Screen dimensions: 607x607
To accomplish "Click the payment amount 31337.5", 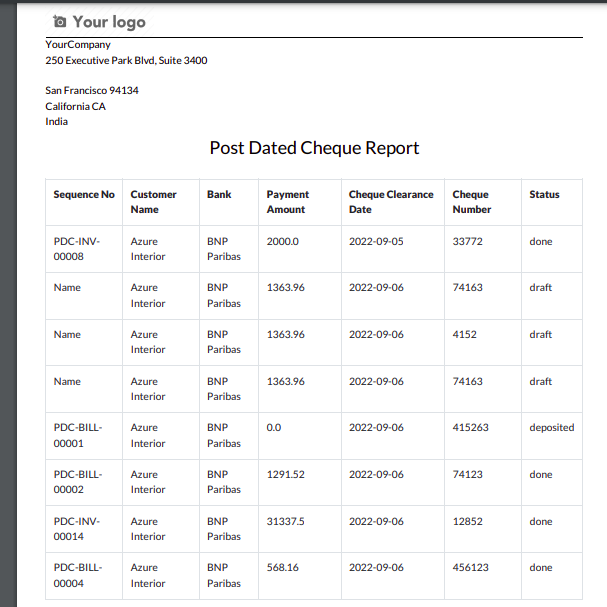I will pos(285,521).
